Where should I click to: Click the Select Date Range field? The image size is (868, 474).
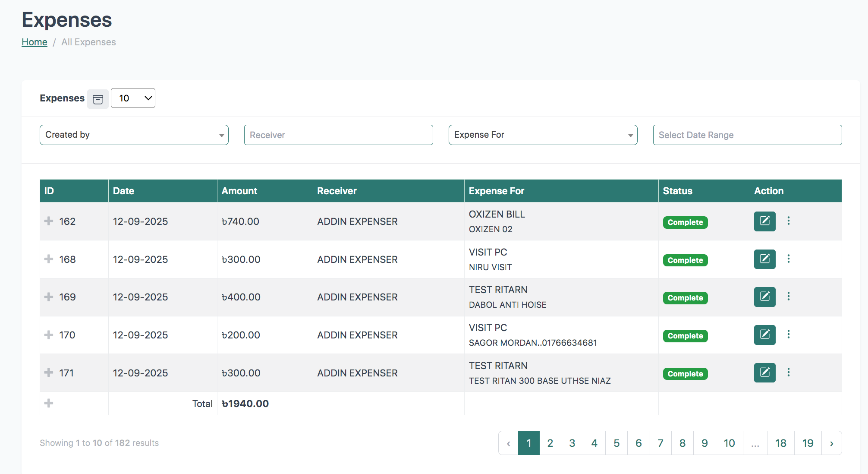point(747,135)
